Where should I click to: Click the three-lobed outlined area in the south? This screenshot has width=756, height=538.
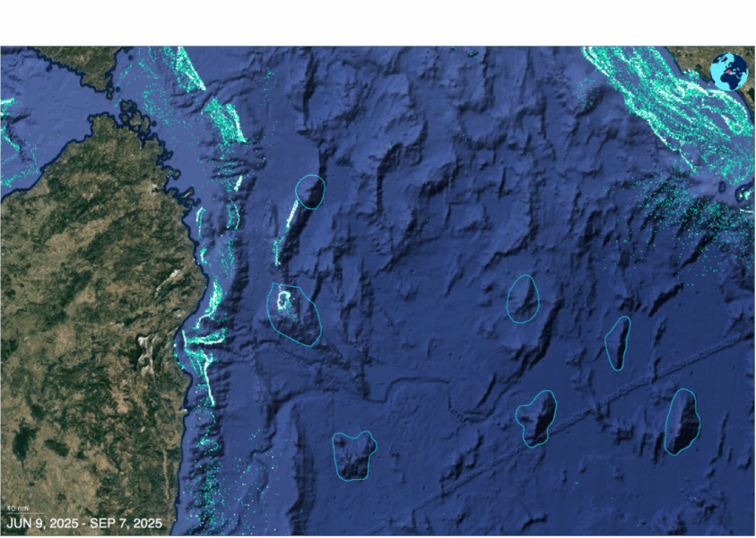354,456
